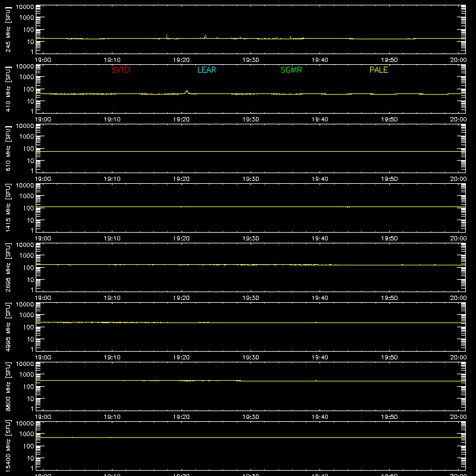
Task: Click the 19:10 label under the 2695 MHz plot
Action: [112, 298]
